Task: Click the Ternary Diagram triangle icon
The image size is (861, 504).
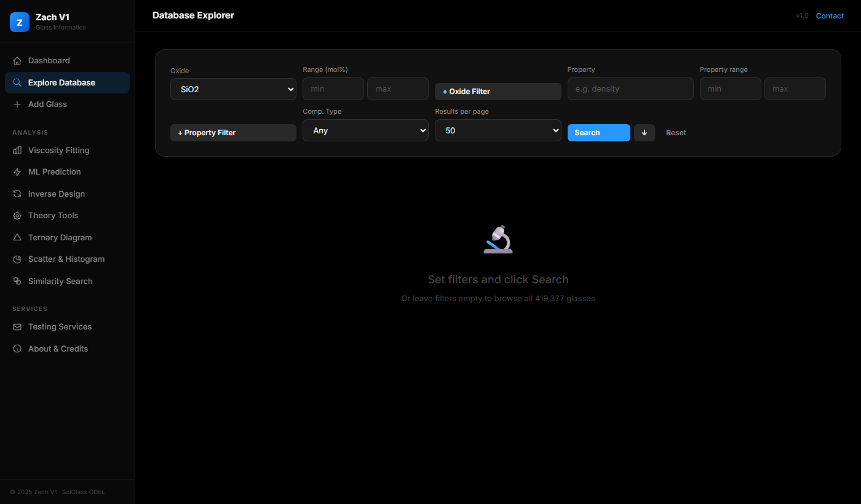Action: 17,237
